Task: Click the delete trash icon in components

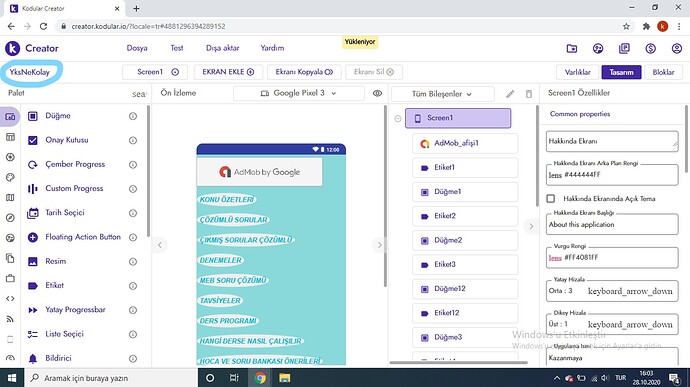Action: (529, 94)
